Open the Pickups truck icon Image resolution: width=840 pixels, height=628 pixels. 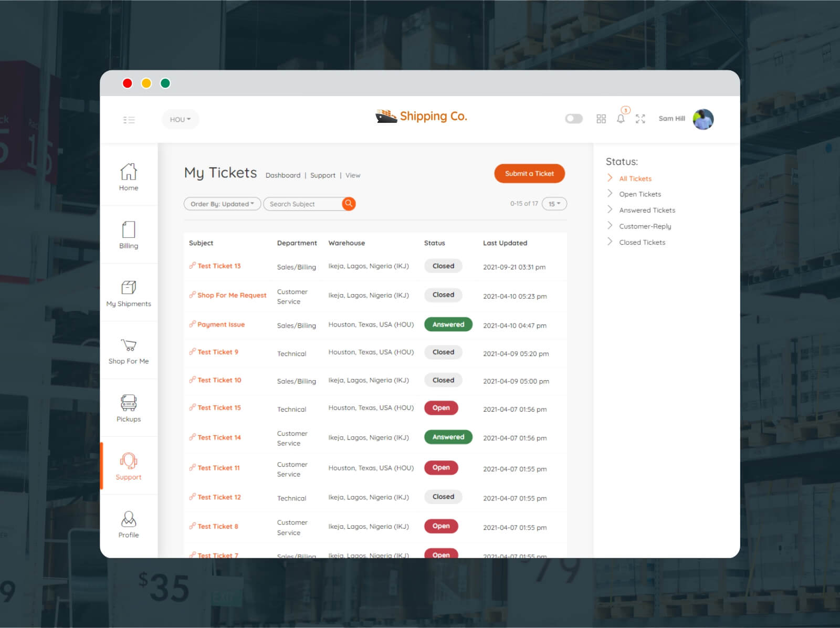pyautogui.click(x=129, y=403)
